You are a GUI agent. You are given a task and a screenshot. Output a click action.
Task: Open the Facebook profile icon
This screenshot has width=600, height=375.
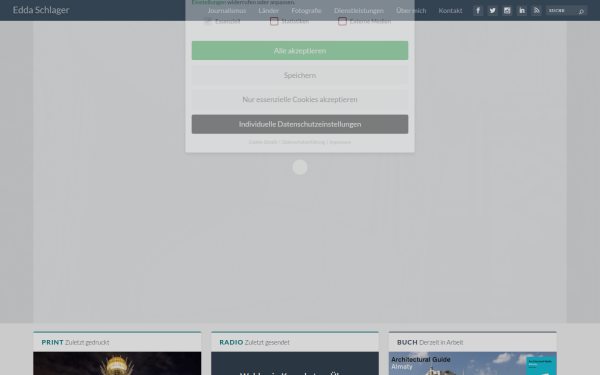coord(478,11)
